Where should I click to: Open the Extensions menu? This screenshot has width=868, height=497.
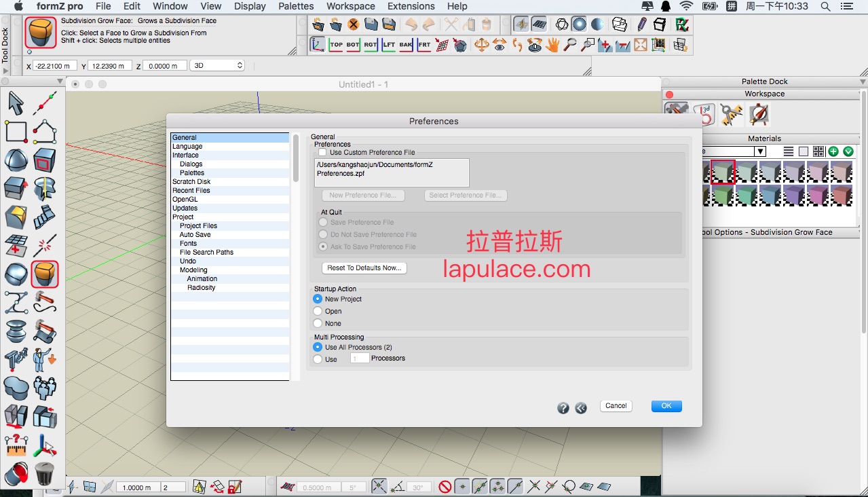[x=411, y=6]
